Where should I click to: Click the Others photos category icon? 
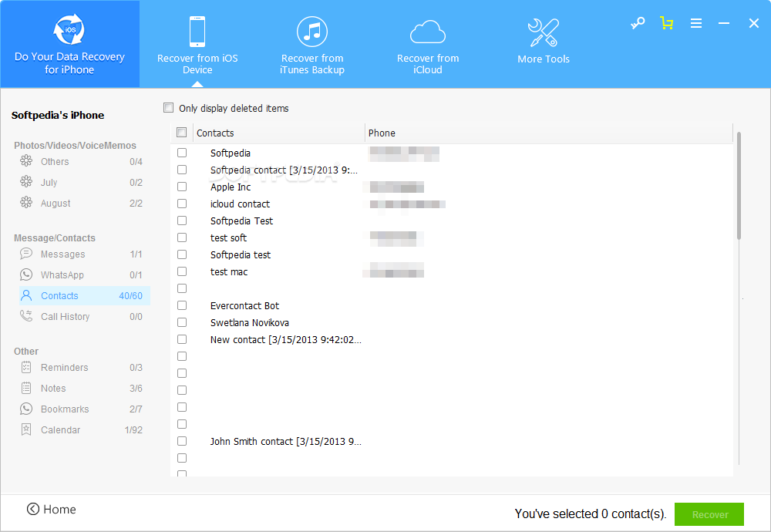[x=26, y=161]
